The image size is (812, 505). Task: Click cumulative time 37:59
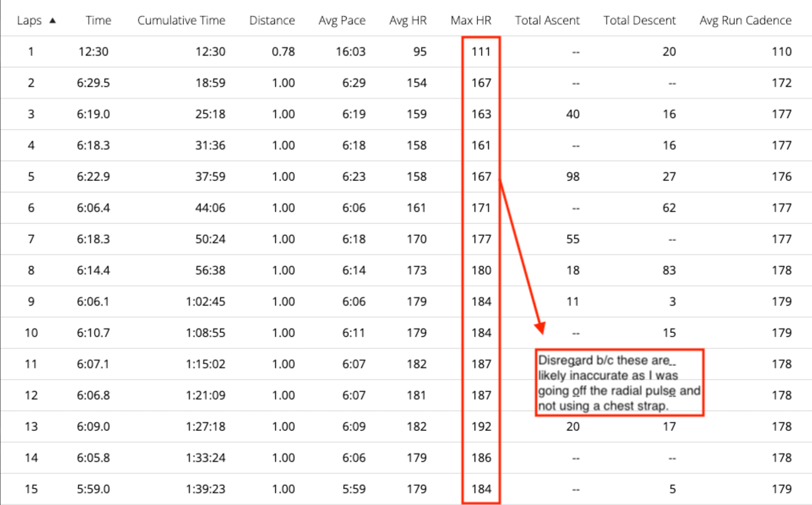tap(210, 176)
